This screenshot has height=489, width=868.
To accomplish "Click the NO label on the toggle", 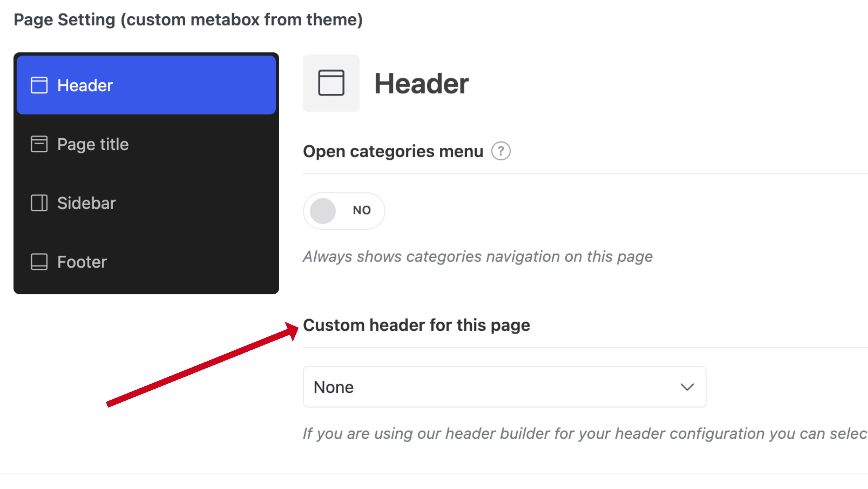I will (x=361, y=211).
